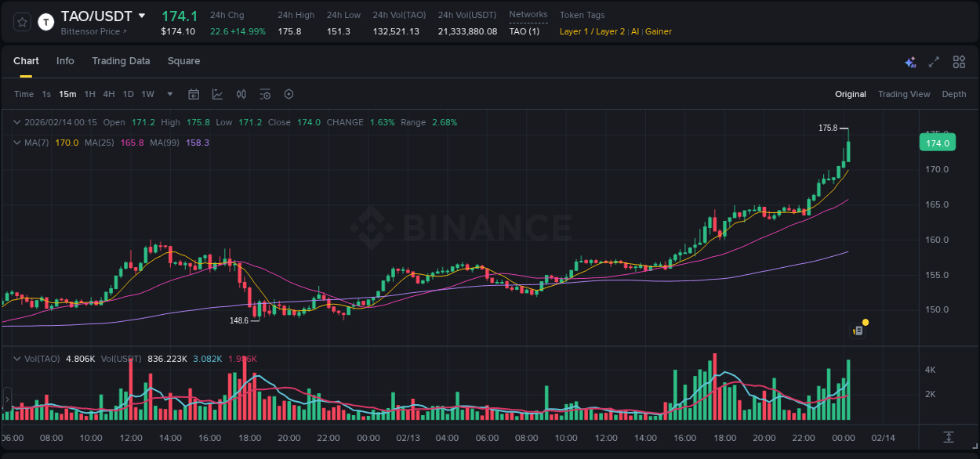Select the Gainer token tag
Image resolution: width=980 pixels, height=459 pixels.
coord(657,31)
